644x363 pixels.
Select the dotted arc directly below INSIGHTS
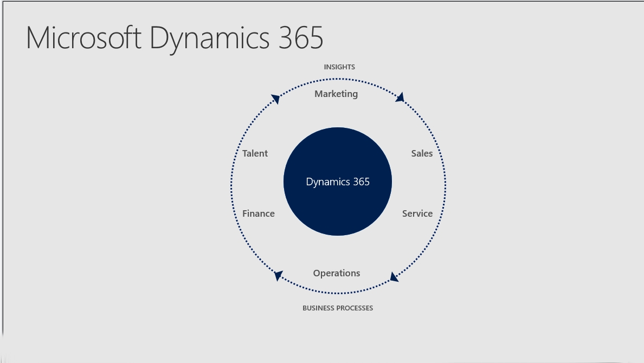[x=338, y=80]
